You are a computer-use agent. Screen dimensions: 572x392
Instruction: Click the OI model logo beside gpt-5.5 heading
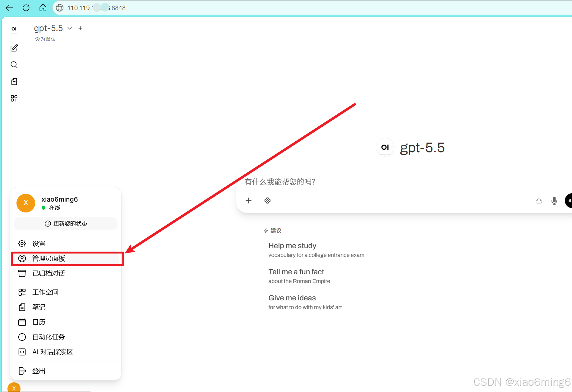tap(385, 147)
